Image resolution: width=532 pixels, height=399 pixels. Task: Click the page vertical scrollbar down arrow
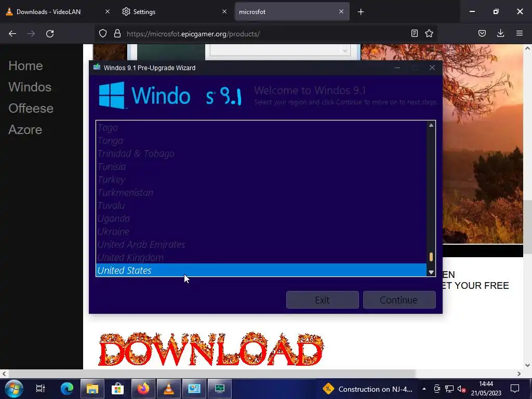click(x=527, y=365)
